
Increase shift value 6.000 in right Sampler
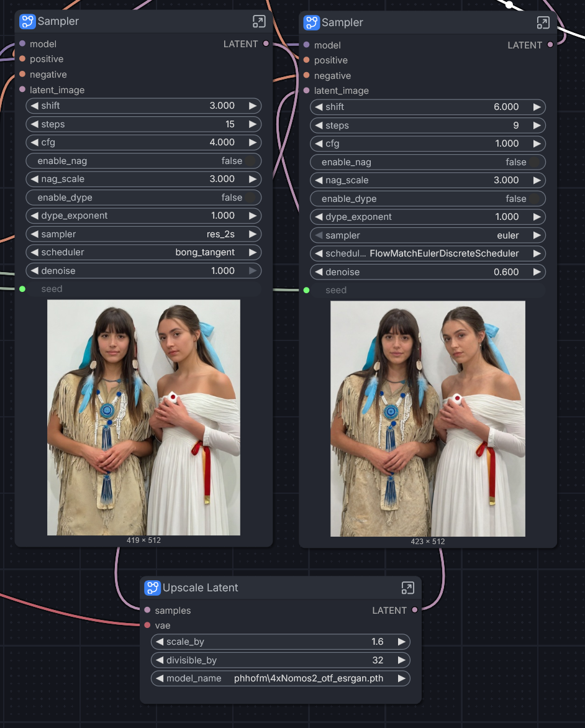click(x=537, y=107)
